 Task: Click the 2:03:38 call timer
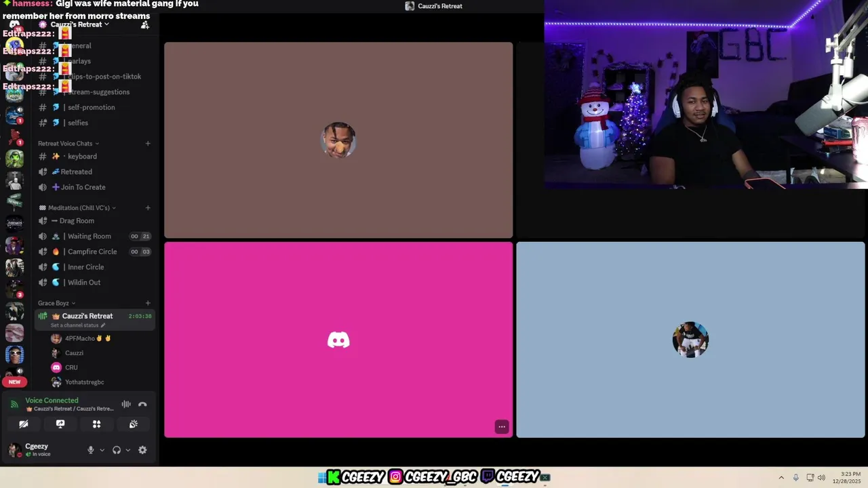(x=140, y=317)
